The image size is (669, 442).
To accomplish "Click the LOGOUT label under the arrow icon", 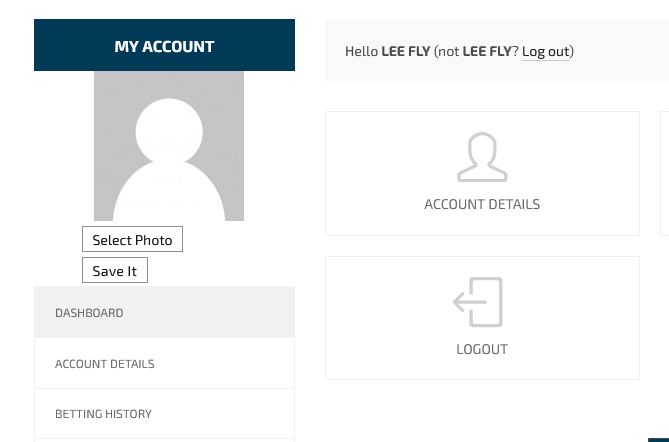I will pyautogui.click(x=482, y=349).
